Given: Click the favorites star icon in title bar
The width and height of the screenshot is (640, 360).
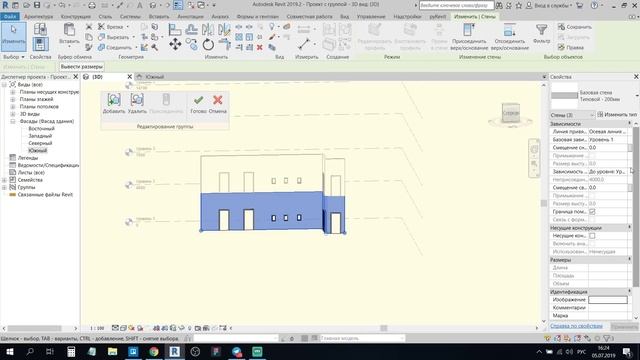Looking at the screenshot, I should [518, 5].
